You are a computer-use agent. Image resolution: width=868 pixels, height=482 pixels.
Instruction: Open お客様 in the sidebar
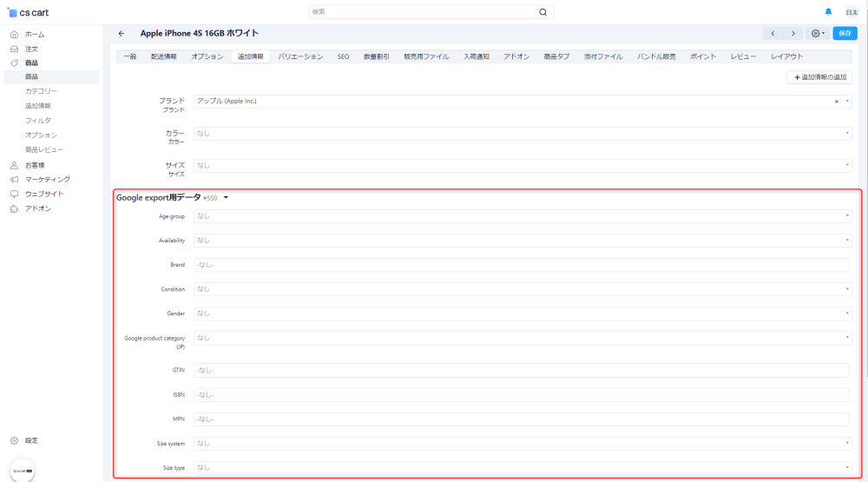(x=35, y=165)
